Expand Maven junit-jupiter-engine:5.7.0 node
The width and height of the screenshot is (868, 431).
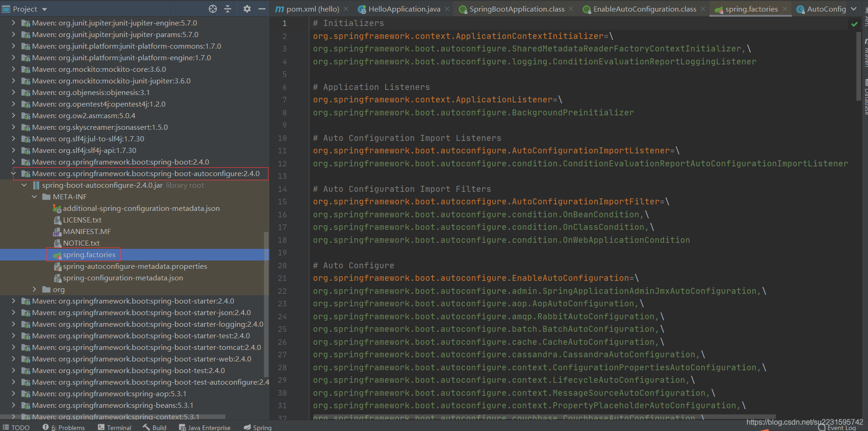pos(13,23)
